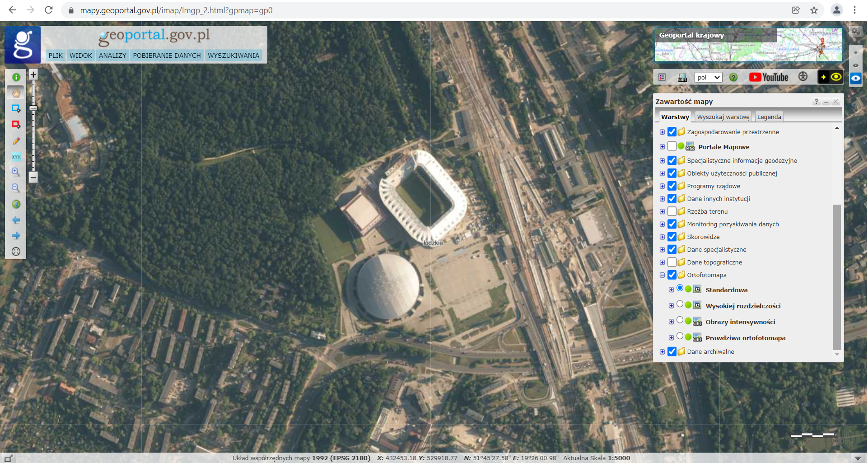Click the green info identify tool
The height and width of the screenshot is (463, 868).
point(16,77)
